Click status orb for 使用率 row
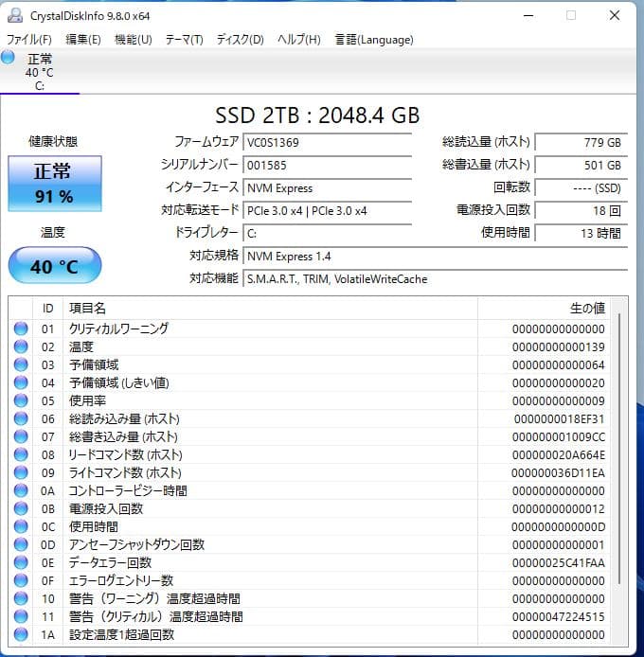644x657 pixels. coord(21,400)
